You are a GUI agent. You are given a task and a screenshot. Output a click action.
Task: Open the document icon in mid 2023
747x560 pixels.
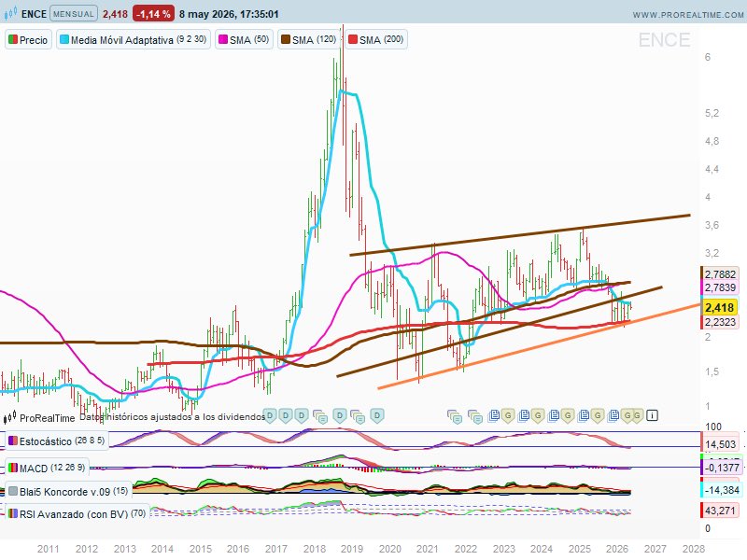524,415
